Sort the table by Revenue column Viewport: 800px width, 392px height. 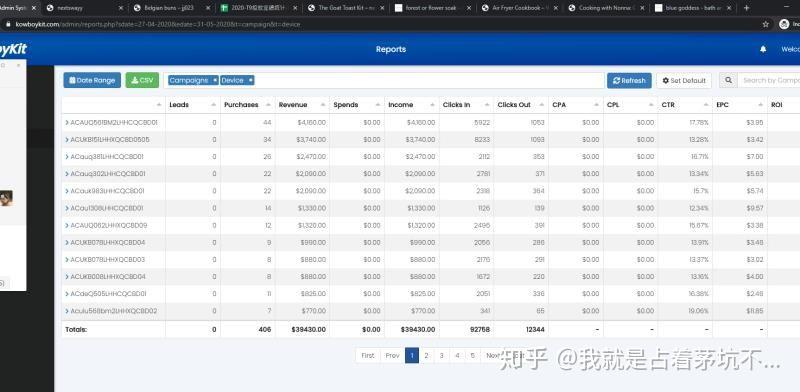(x=302, y=105)
